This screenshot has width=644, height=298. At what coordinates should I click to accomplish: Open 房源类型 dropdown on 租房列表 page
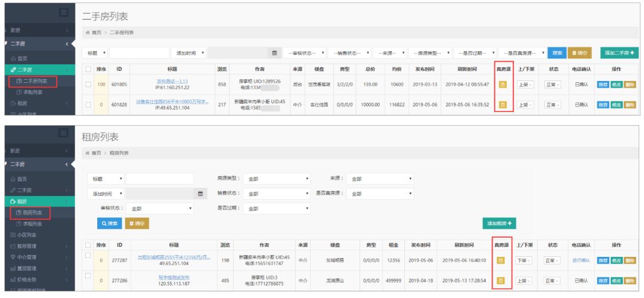click(x=277, y=179)
